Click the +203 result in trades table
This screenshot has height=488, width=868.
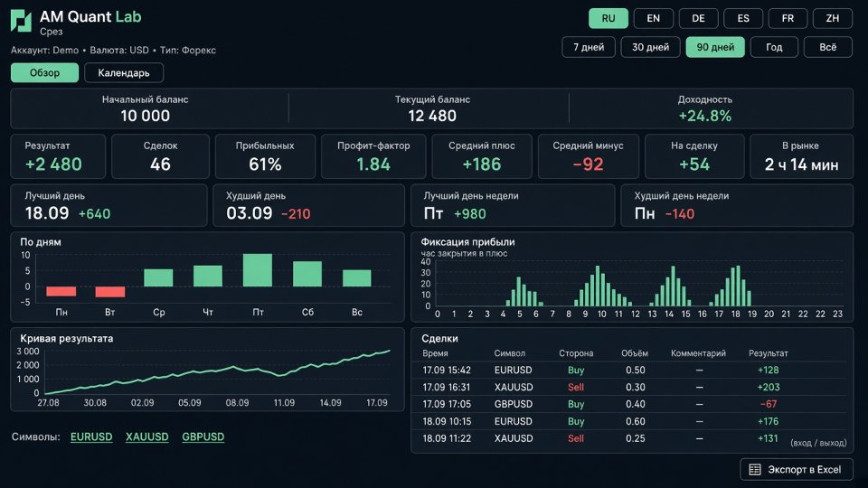(768, 388)
